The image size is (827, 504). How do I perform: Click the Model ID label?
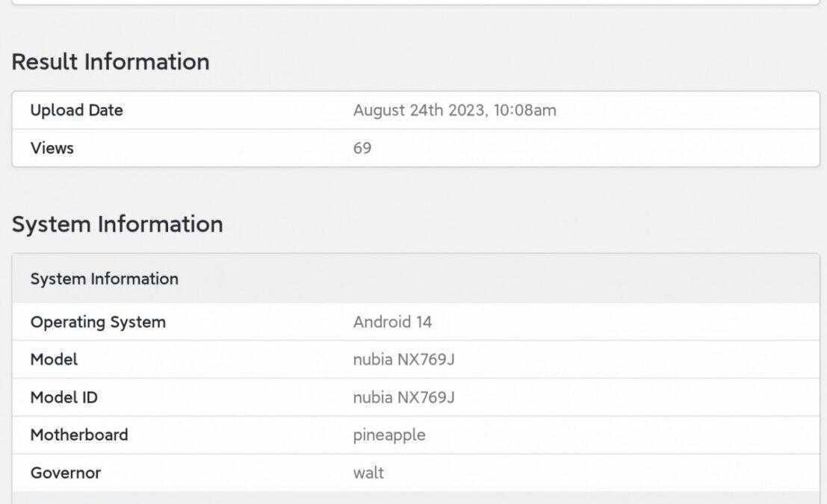64,397
